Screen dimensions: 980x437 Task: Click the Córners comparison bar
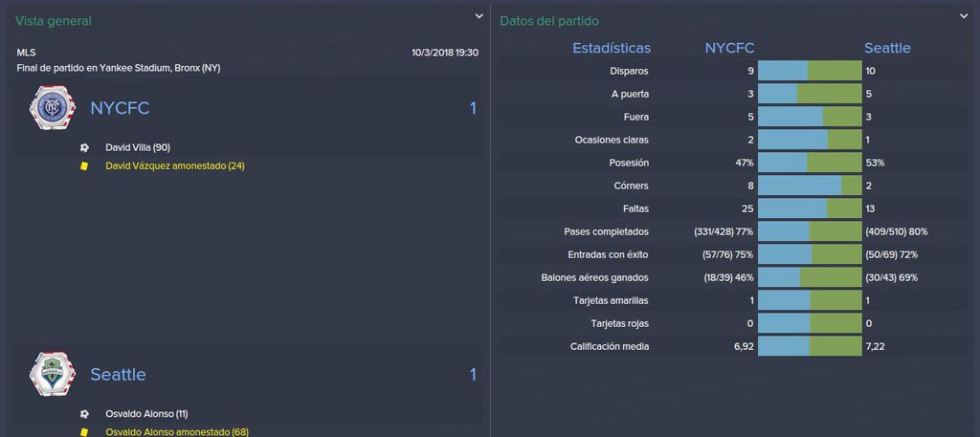tap(810, 186)
